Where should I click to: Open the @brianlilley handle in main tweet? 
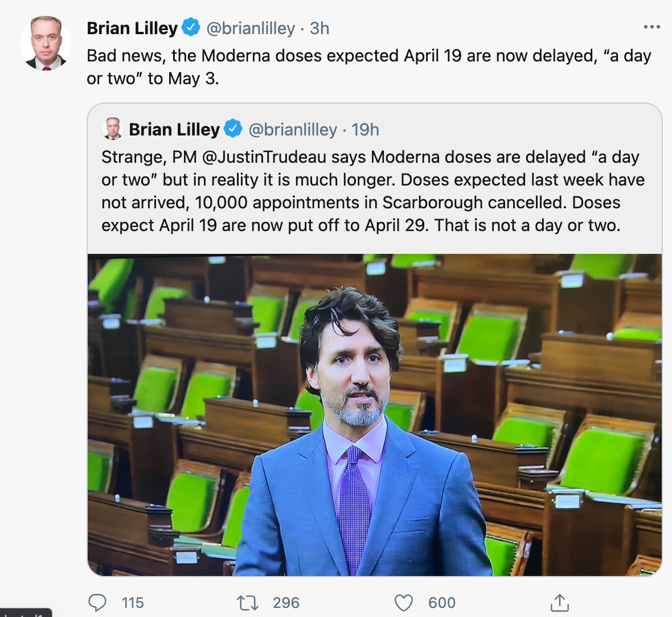point(250,28)
